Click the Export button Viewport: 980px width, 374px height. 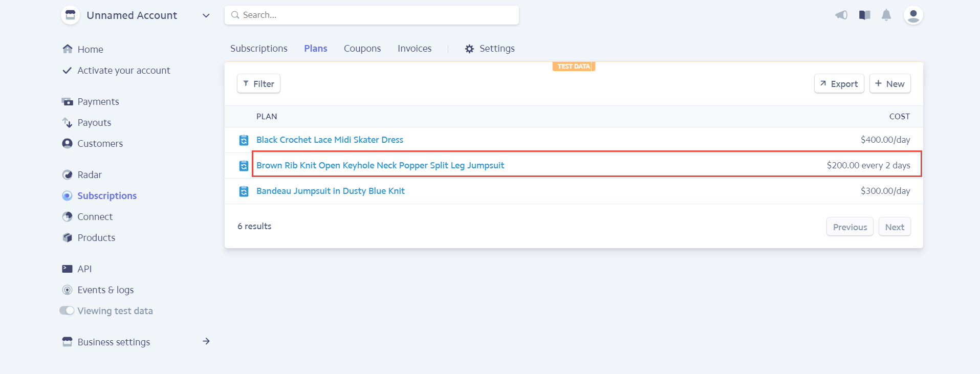839,84
